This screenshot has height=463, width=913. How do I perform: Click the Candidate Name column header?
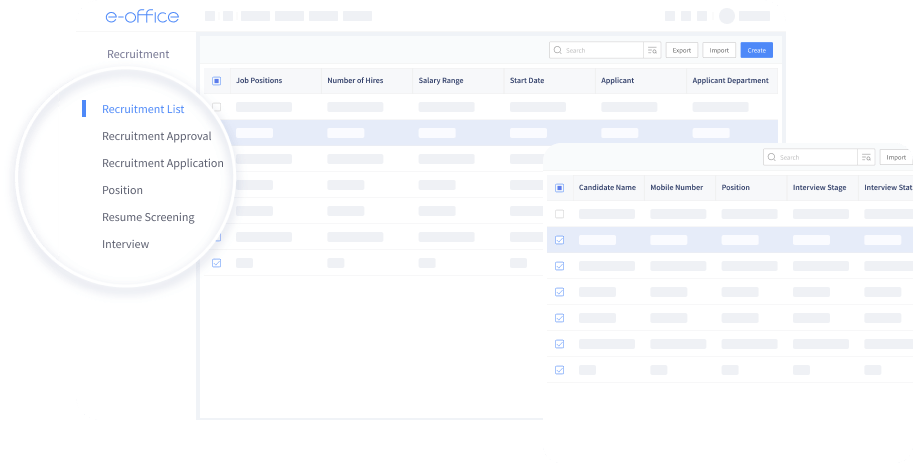tap(607, 188)
